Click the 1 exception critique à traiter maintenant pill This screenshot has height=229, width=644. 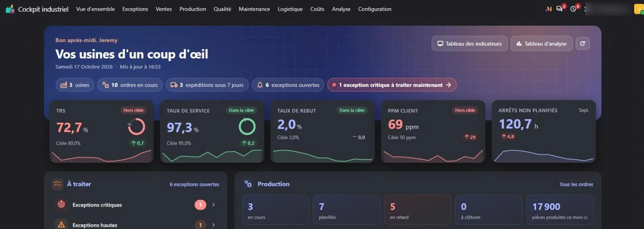coord(392,85)
